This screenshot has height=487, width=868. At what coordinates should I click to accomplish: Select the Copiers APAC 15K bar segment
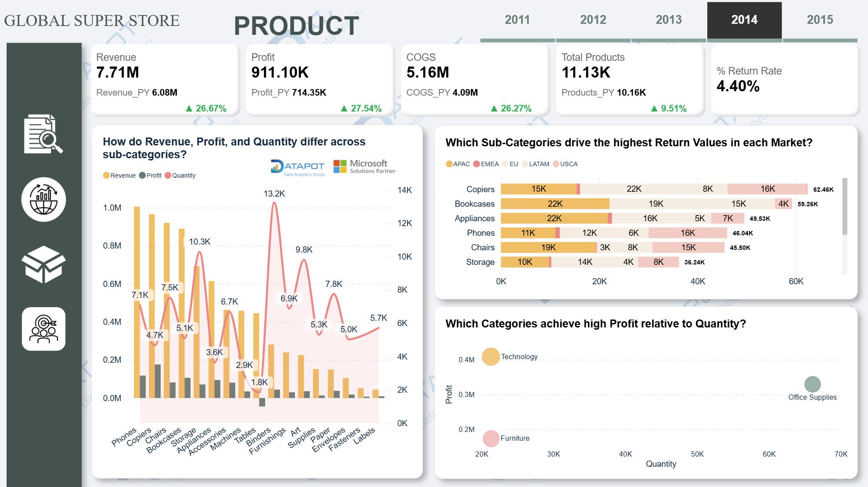(539, 189)
